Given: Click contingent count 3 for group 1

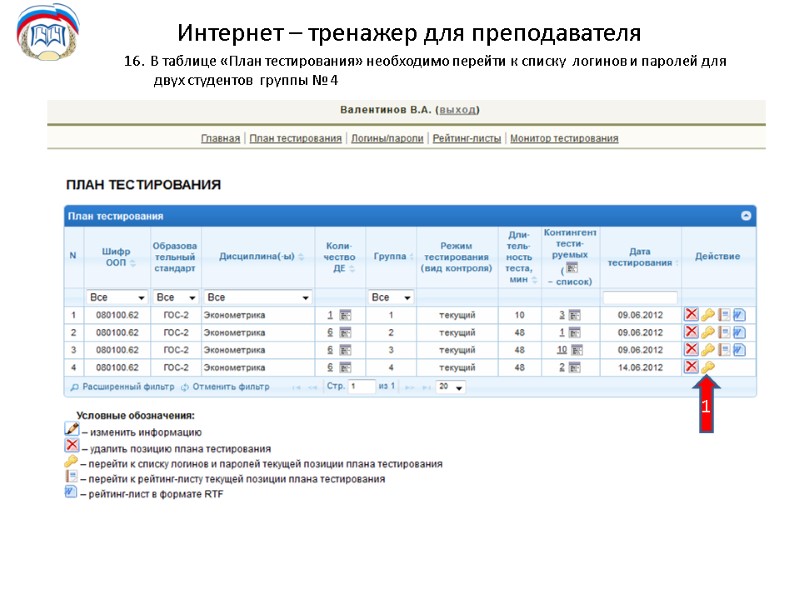Looking at the screenshot, I should click(562, 315).
